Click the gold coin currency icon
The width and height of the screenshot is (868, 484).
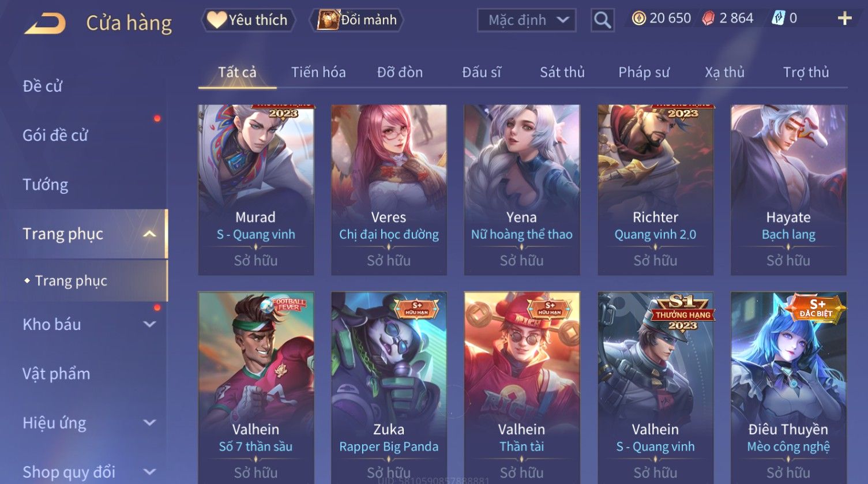638,18
